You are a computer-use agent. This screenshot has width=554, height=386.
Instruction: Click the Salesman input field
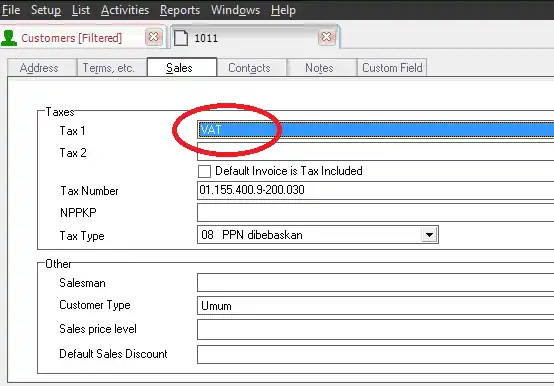[x=375, y=283]
